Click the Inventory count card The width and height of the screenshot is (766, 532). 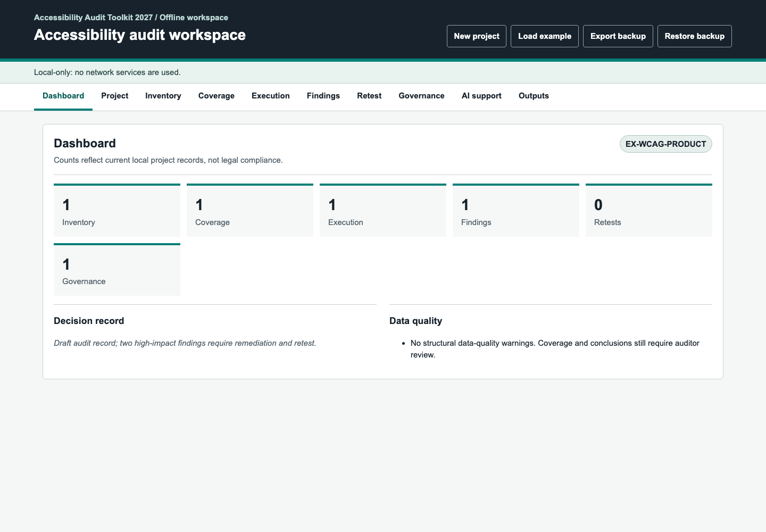[117, 210]
